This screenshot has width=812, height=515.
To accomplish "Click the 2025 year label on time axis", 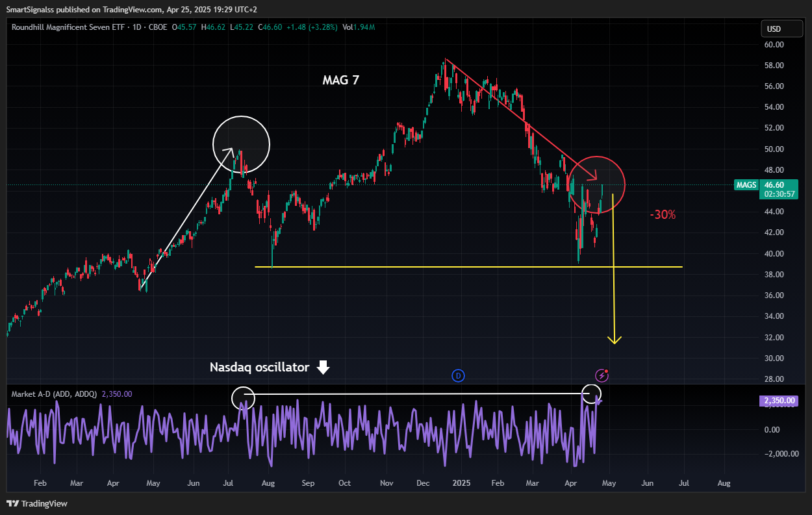I will [x=461, y=483].
